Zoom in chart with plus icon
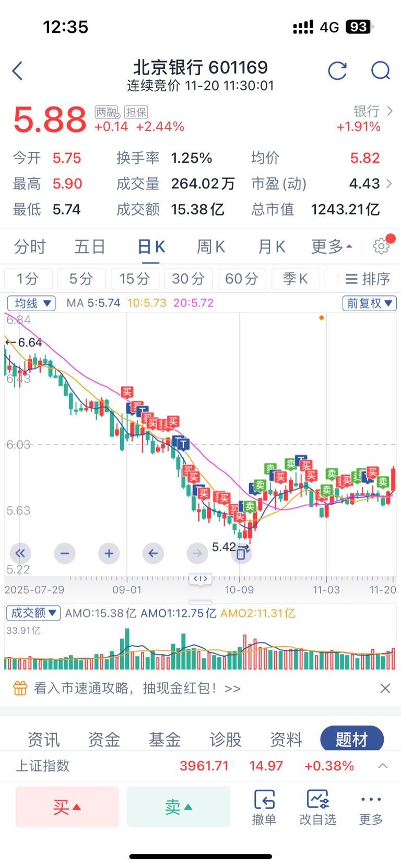The width and height of the screenshot is (401, 868). coord(109,553)
